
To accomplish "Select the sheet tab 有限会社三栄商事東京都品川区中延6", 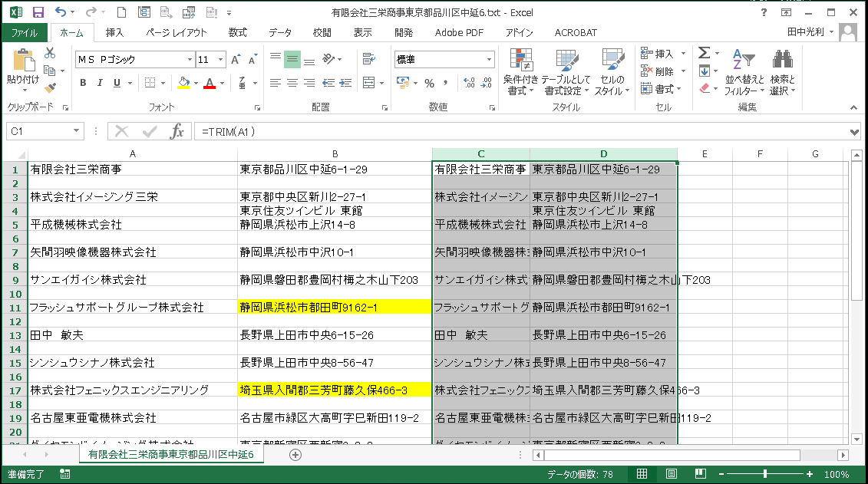I will point(171,455).
